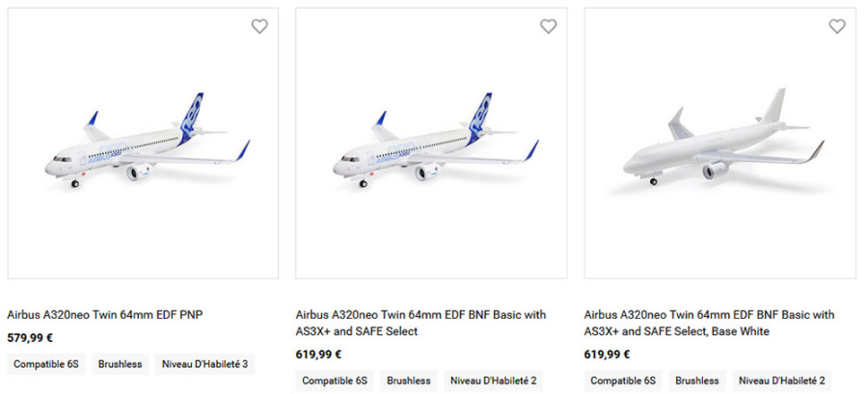Click the 619,99 € price of Base White model
This screenshot has width=868, height=394.
(608, 355)
